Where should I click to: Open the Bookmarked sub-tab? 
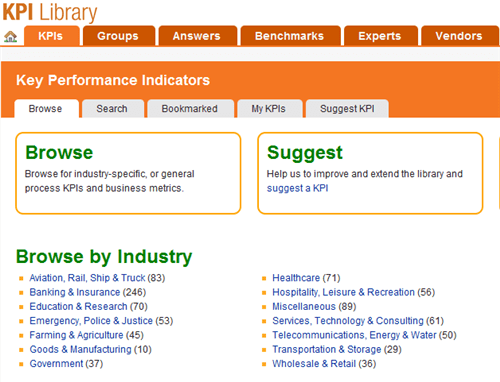[x=190, y=109]
